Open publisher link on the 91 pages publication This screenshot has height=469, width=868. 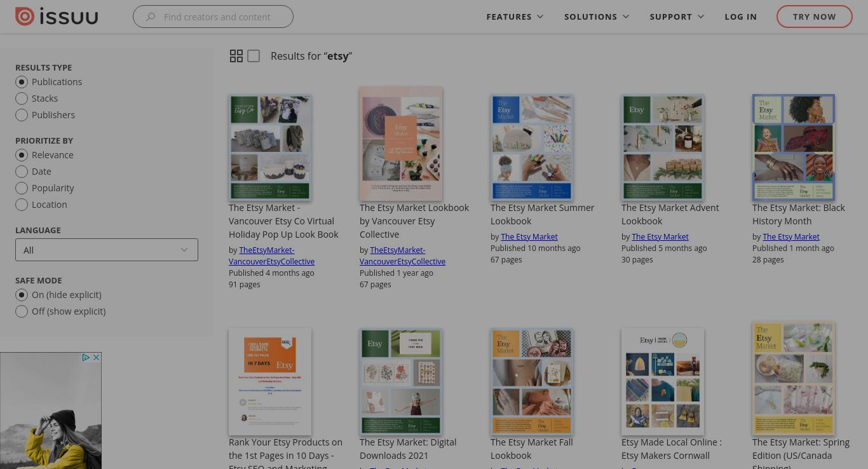point(272,255)
